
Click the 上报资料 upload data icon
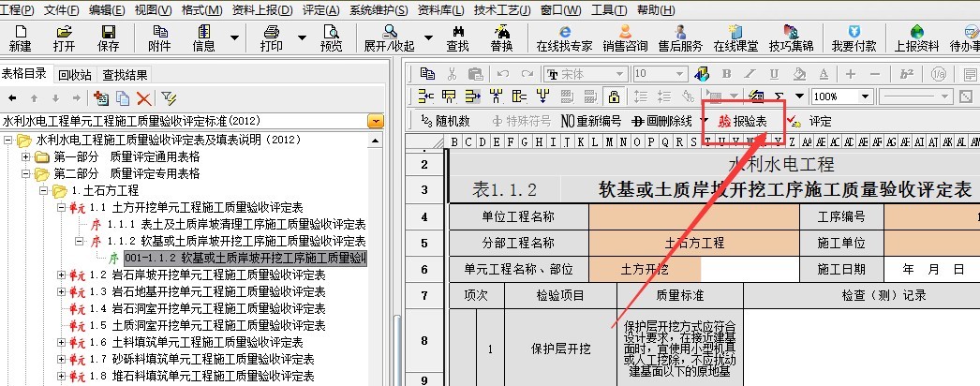[917, 38]
